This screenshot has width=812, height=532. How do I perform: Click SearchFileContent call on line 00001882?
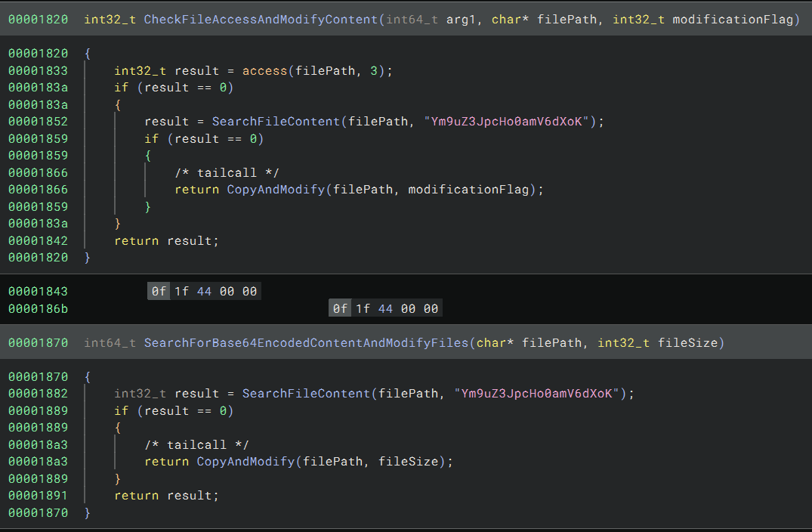click(306, 394)
